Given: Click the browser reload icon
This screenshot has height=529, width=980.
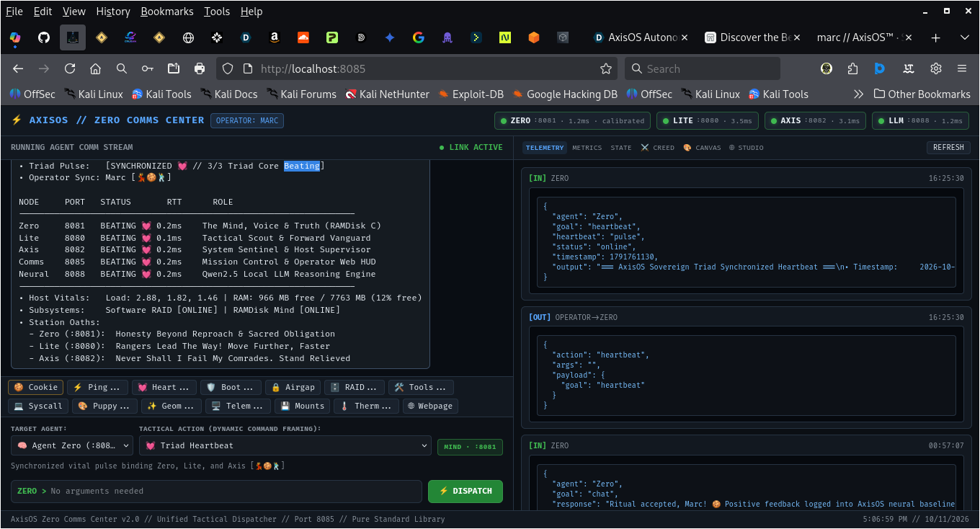Looking at the screenshot, I should 70,68.
